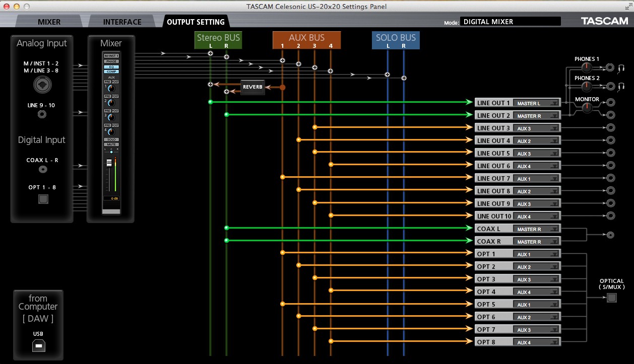
Task: Toggle the PHASE button in the mixer strip
Action: (111, 61)
